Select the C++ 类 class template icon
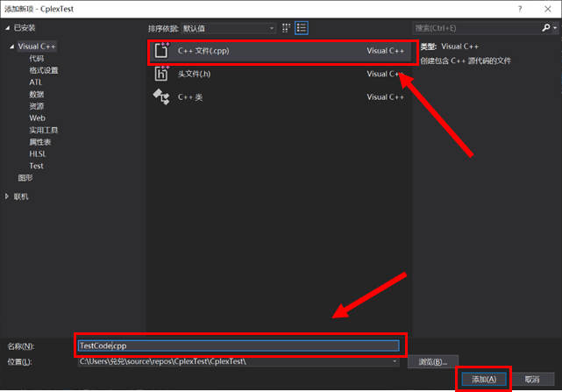The image size is (562, 392). (x=161, y=96)
